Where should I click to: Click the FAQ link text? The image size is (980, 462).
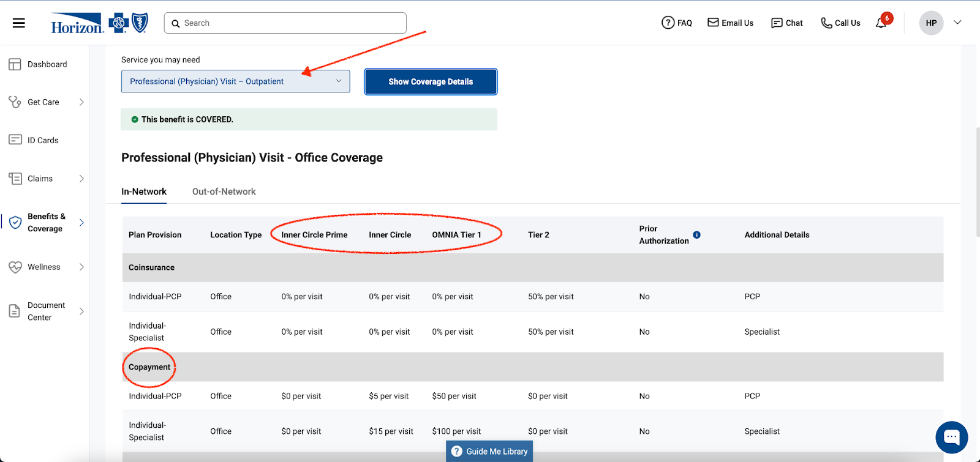click(x=685, y=23)
